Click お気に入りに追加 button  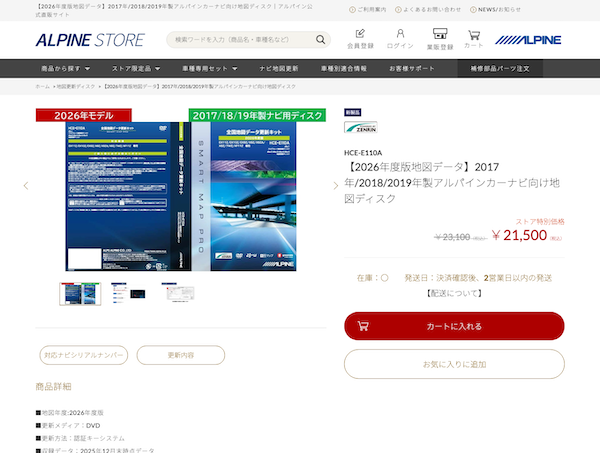(x=454, y=364)
